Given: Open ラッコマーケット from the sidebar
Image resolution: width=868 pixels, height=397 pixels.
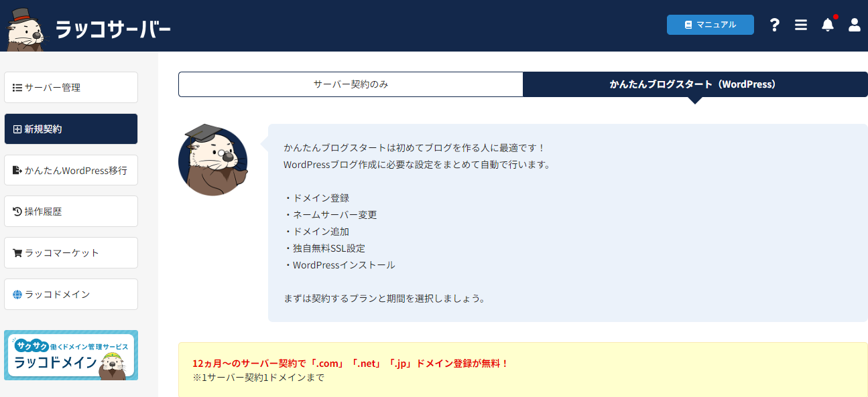Looking at the screenshot, I should [71, 253].
